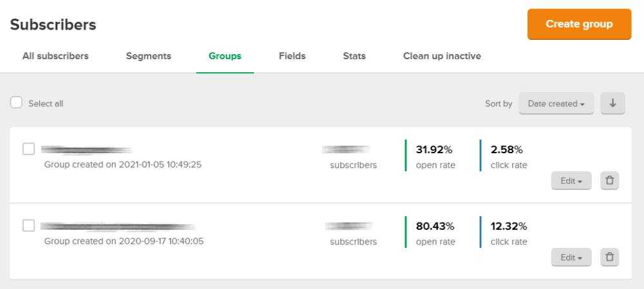Open the Clean up inactive tab
Viewport: 644px width, 289px height.
[442, 56]
